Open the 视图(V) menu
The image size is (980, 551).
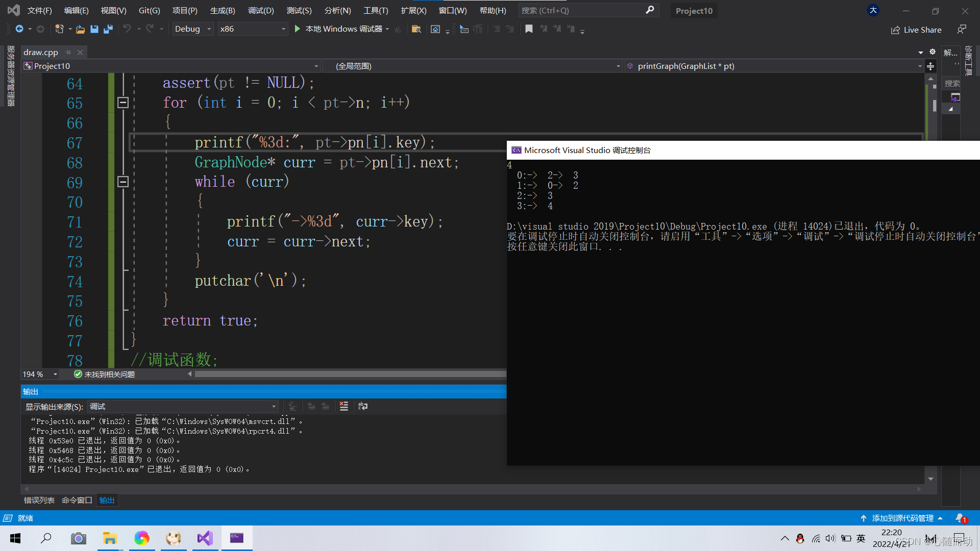coord(113,10)
